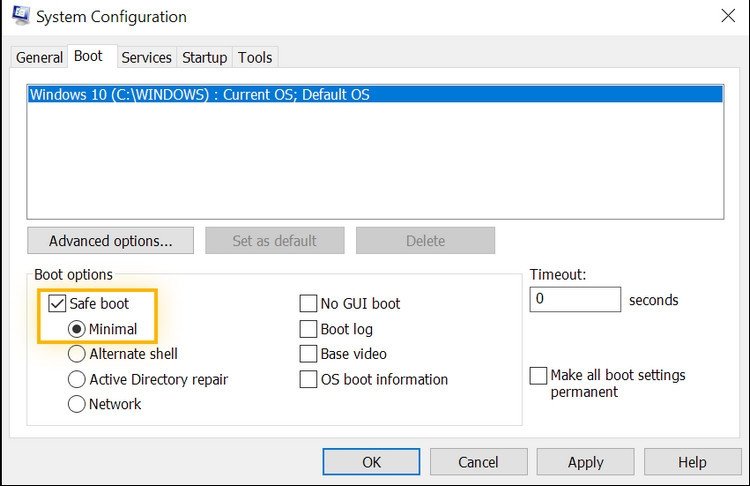Viewport: 750px width, 486px height.
Task: Open the Services tab
Action: [147, 58]
